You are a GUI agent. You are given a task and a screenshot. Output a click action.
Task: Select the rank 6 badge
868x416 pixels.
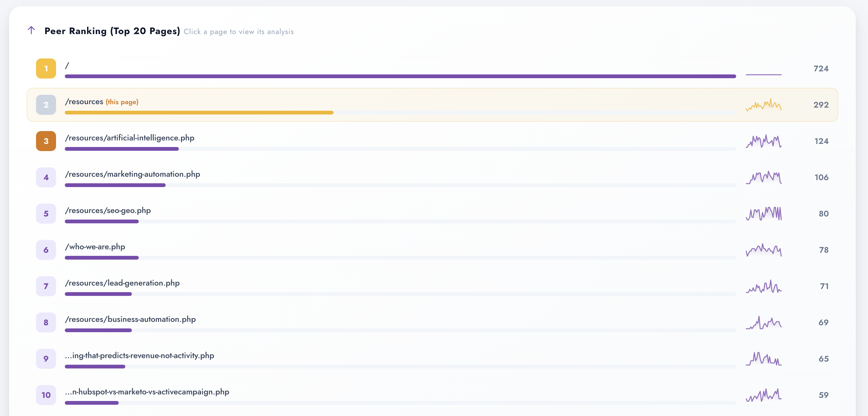46,250
